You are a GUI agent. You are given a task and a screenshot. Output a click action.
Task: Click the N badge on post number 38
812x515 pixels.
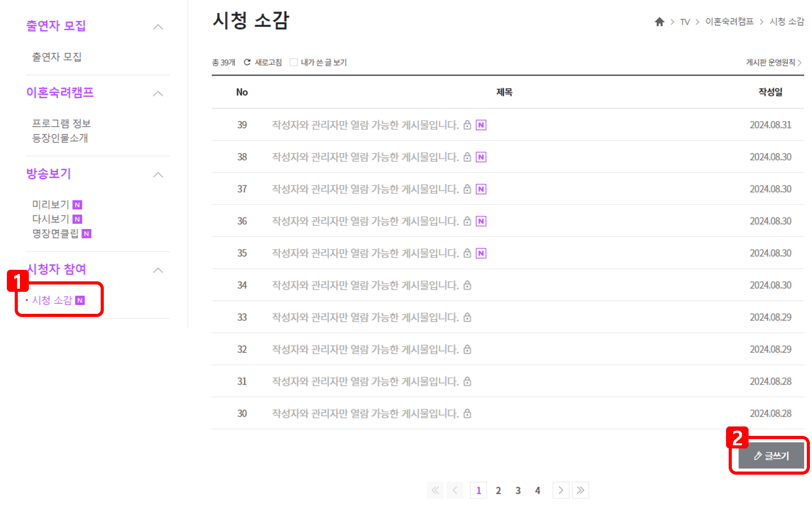click(x=481, y=157)
